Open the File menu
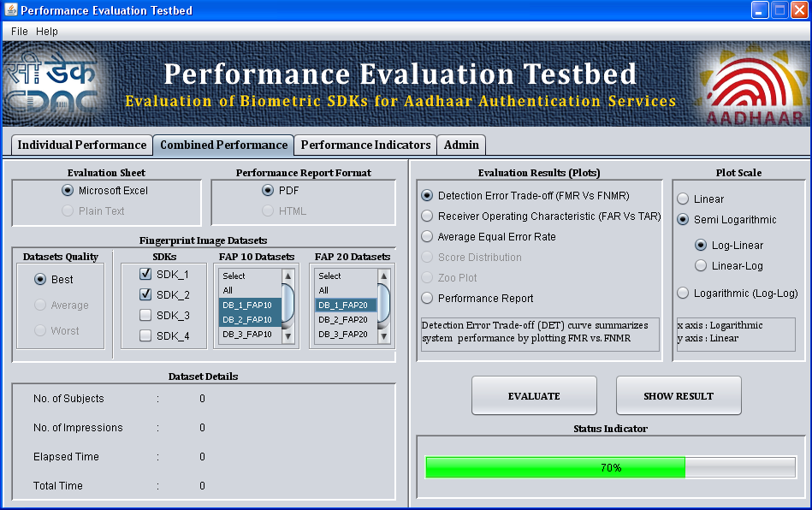 click(x=19, y=32)
